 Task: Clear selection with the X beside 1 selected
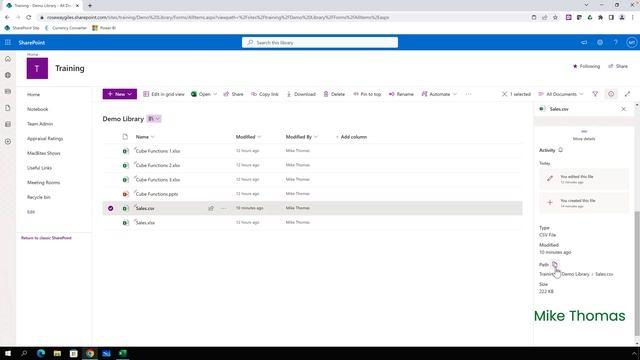click(x=504, y=94)
